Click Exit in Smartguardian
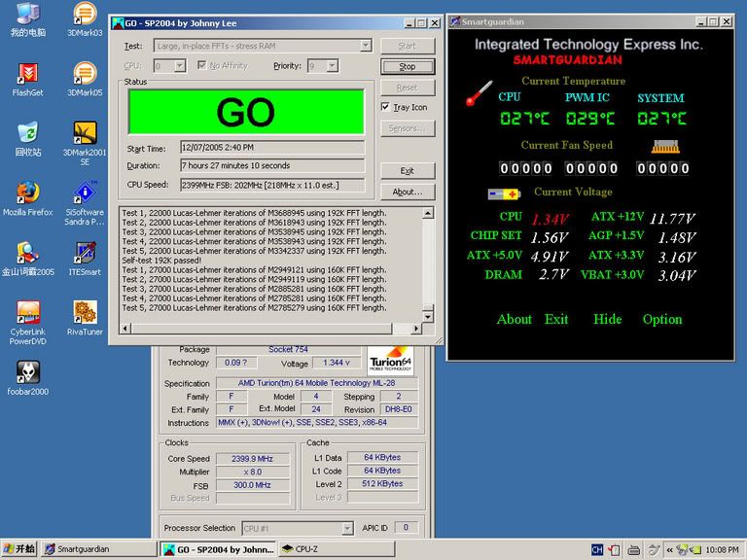The width and height of the screenshot is (747, 560). click(x=556, y=319)
